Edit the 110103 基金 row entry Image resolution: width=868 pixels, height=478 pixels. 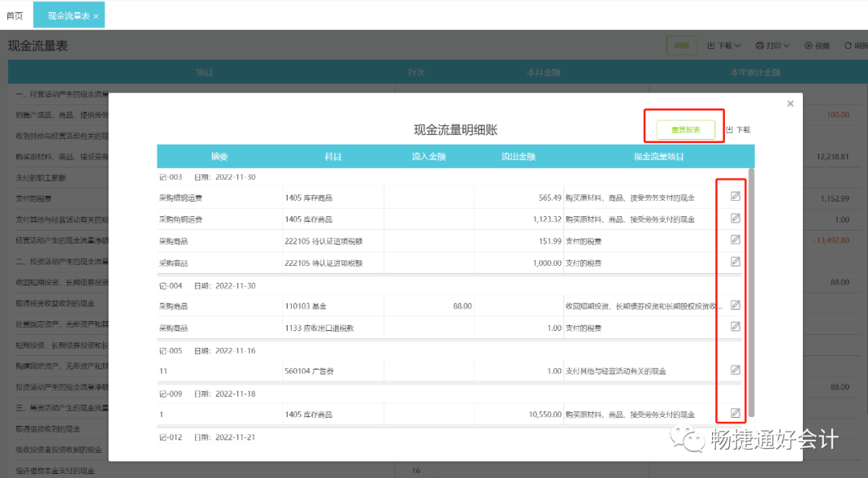(735, 304)
